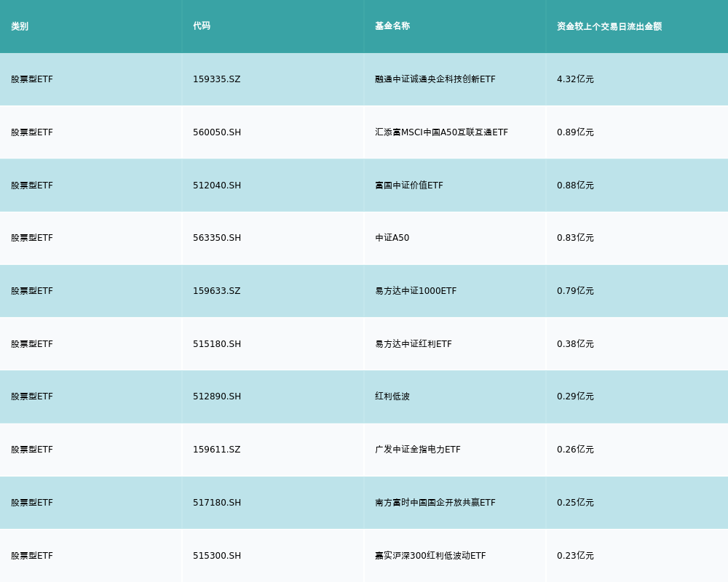Select fund 融通中证诚通央企科技创新ETF
Screen dimensions: 728x582
[x=435, y=79]
